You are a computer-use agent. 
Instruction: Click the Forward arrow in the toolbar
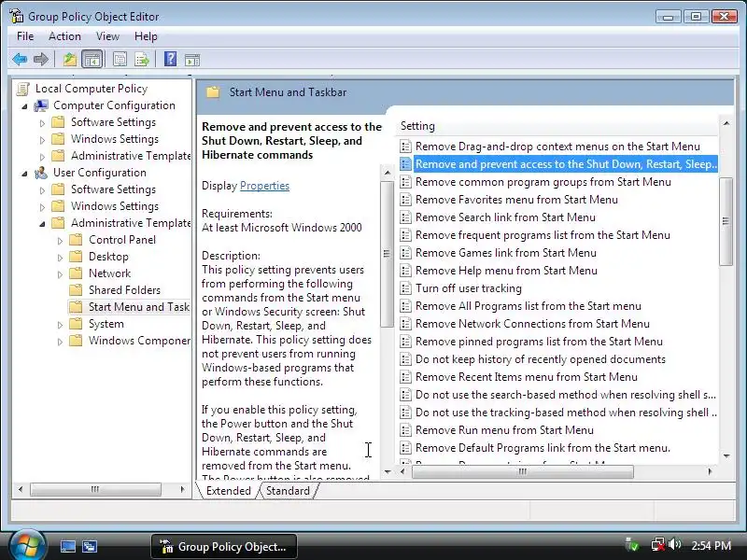click(41, 60)
